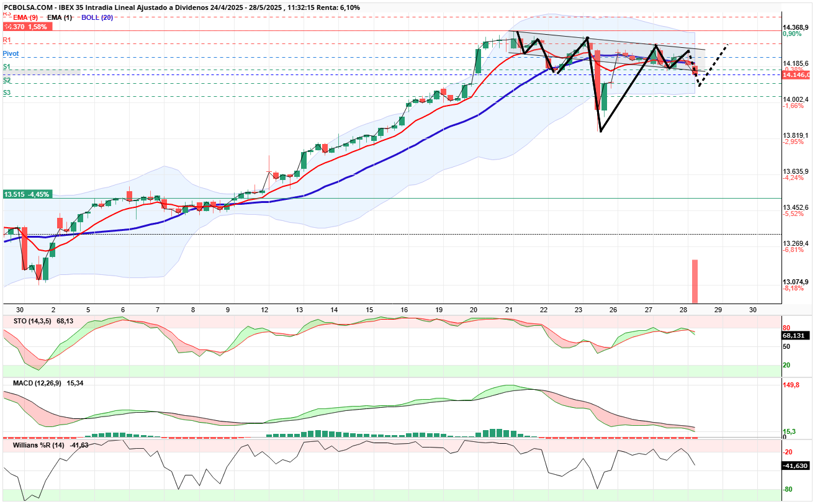This screenshot has width=815, height=504.
Task: Select the EMA (1) legend label
Action: point(59,17)
